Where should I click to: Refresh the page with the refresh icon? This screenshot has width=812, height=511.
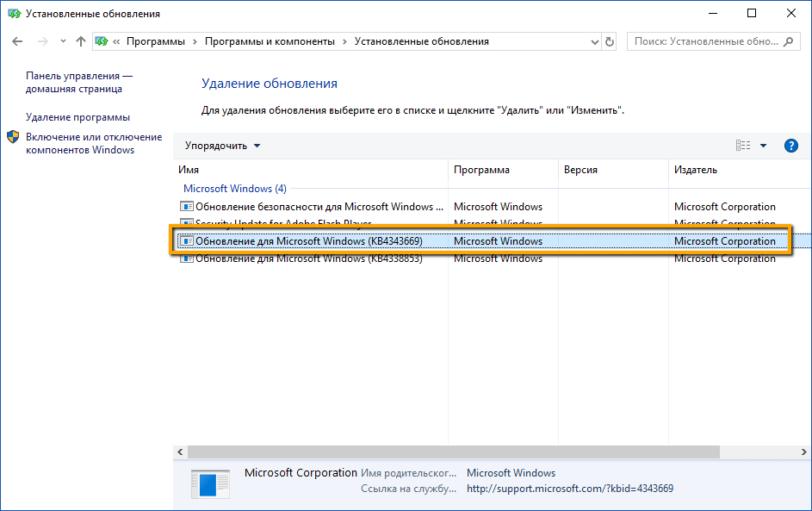[x=609, y=41]
